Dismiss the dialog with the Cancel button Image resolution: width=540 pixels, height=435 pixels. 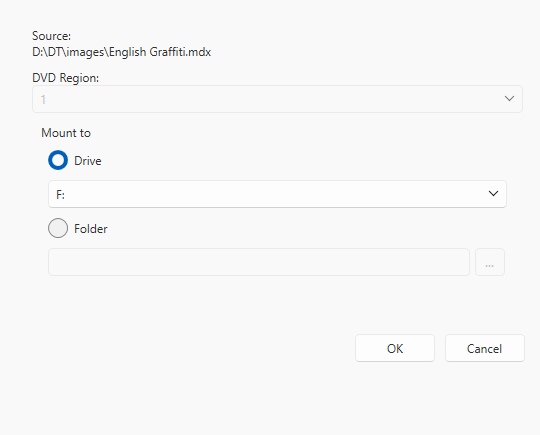[x=485, y=348]
